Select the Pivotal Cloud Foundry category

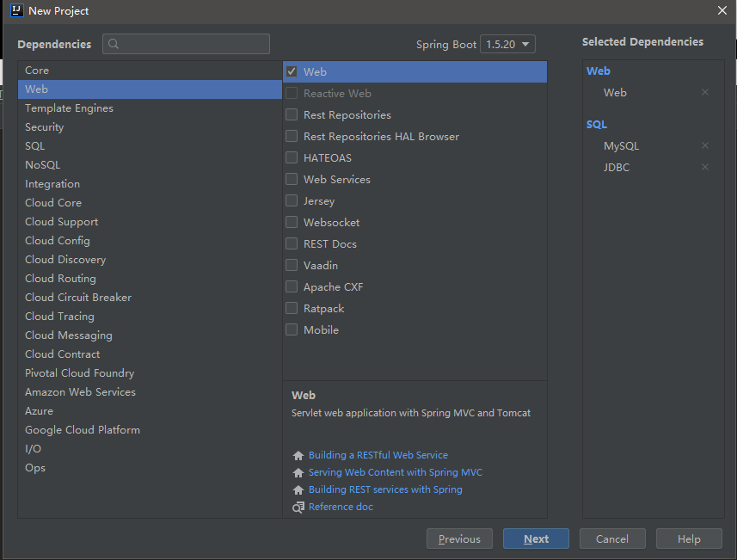150,372
